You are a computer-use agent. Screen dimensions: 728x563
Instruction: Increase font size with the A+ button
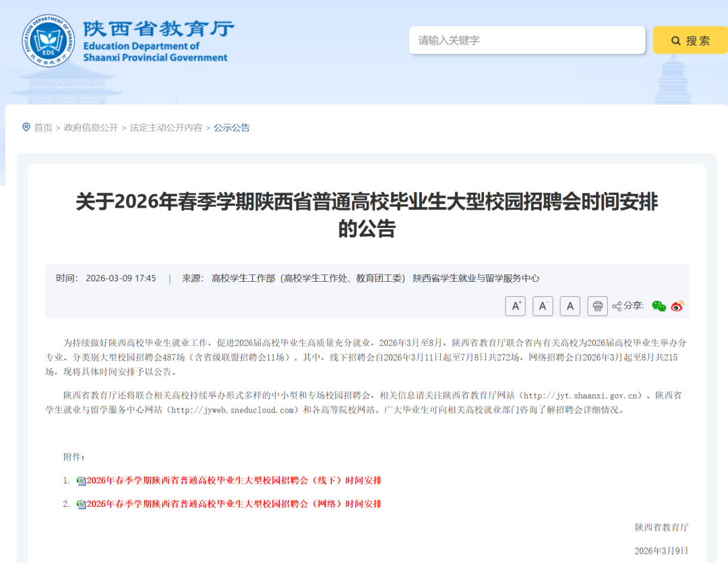pyautogui.click(x=516, y=305)
